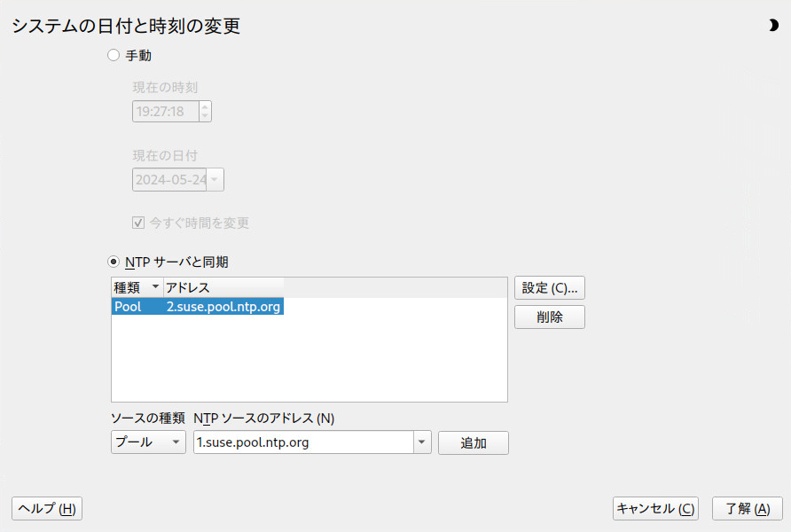
Task: Open the 設定 (C)... settings button
Action: click(x=549, y=288)
